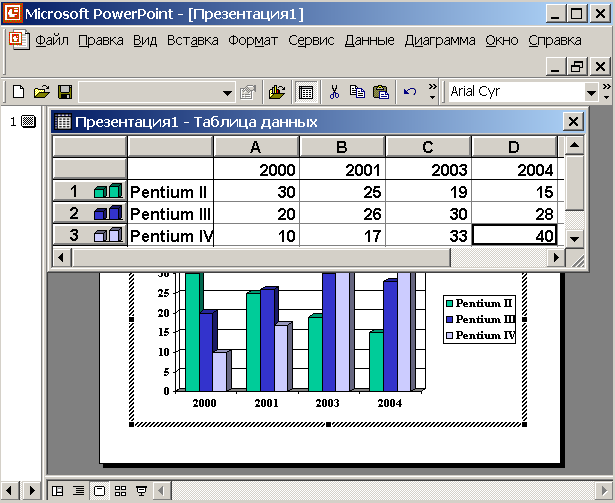Click the New document icon
The image size is (615, 503).
18,92
